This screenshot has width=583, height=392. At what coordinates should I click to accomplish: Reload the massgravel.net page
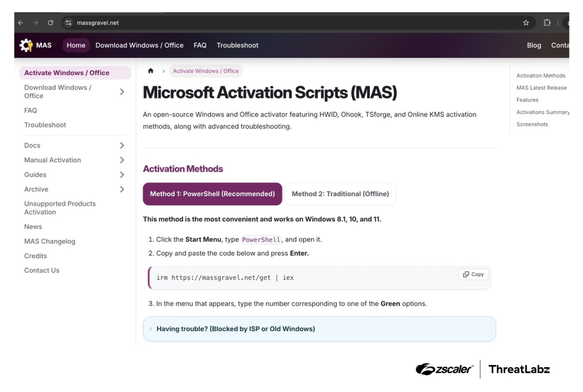(50, 22)
